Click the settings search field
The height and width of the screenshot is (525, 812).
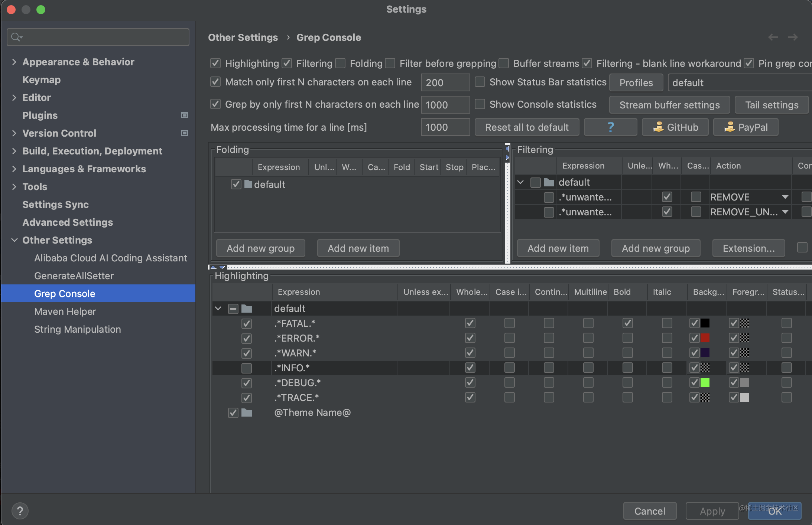point(98,37)
